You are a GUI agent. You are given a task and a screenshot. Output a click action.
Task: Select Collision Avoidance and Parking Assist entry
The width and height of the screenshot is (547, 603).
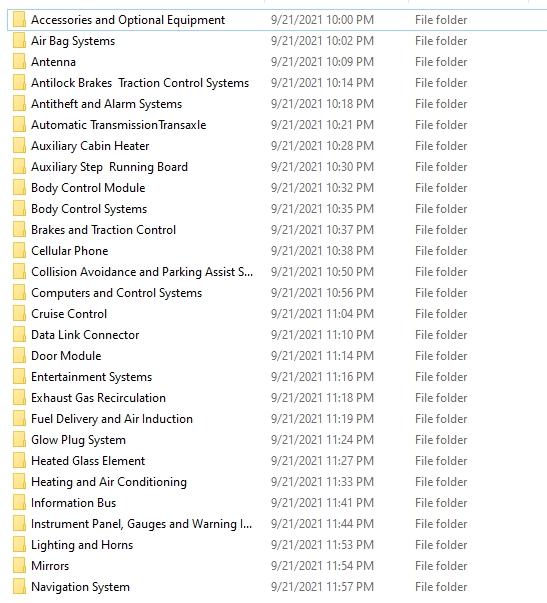[x=142, y=272]
